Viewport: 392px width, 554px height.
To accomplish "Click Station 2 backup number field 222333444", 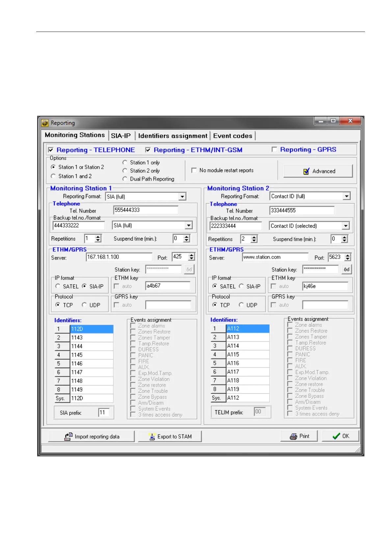I will click(236, 226).
